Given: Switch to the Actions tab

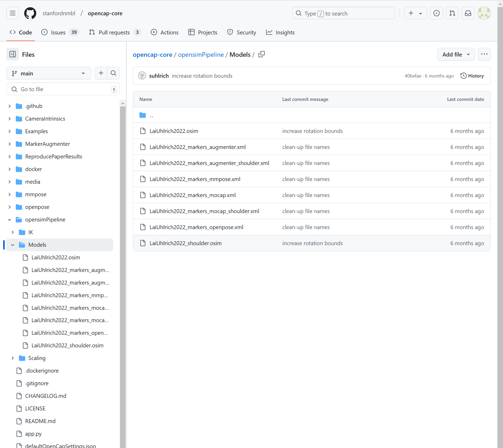Looking at the screenshot, I should [165, 32].
